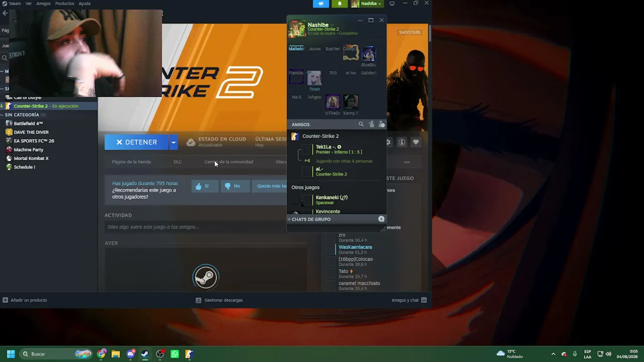
Task: Open the Página de la tienda tab
Action: pos(131,162)
